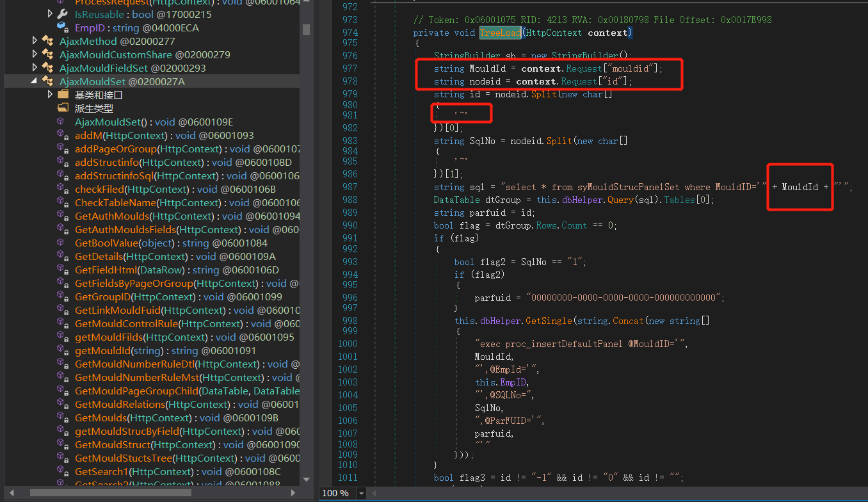This screenshot has width=868, height=502.
Task: Click the method icon beside addM
Action: (63, 135)
